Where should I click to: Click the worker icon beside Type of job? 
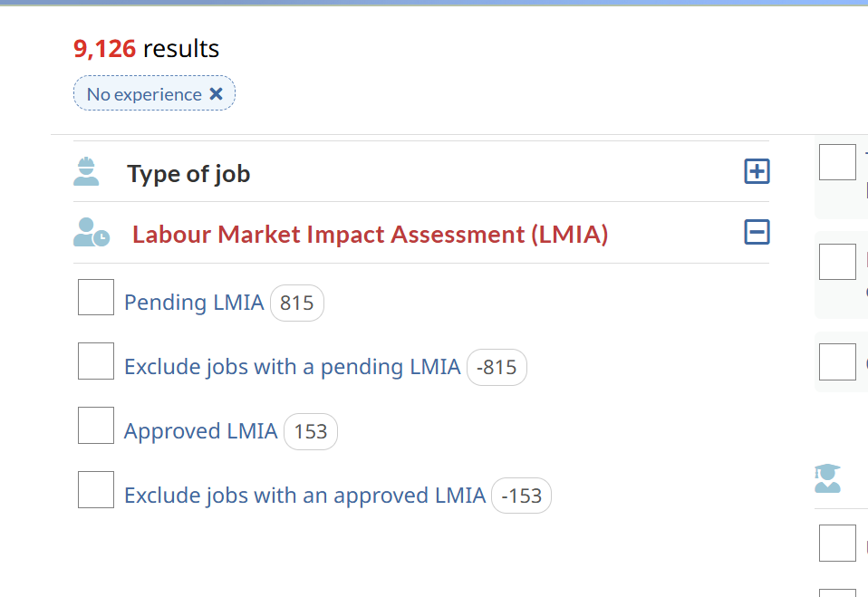click(86, 172)
